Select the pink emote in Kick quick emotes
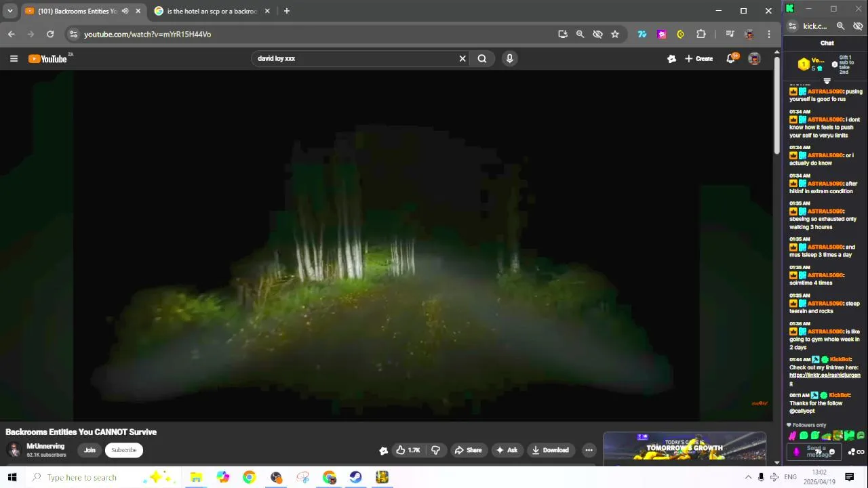868x488 pixels. (792, 436)
